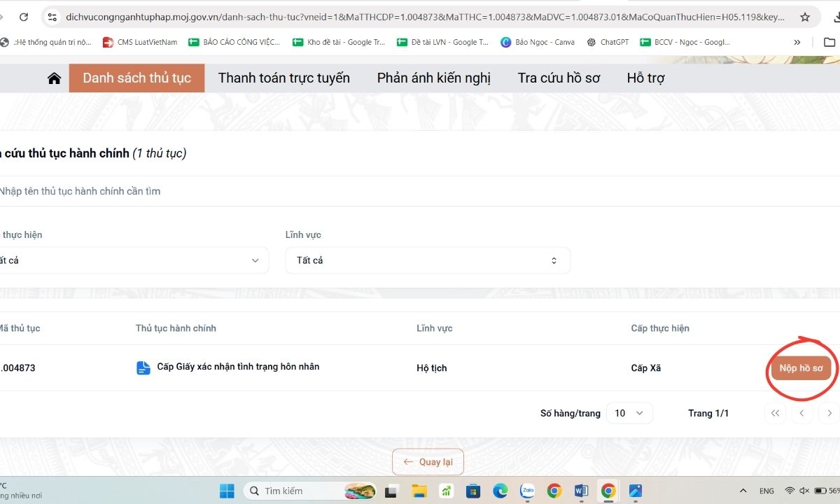Switch to Microsoft Word on the taskbar

coord(581,491)
